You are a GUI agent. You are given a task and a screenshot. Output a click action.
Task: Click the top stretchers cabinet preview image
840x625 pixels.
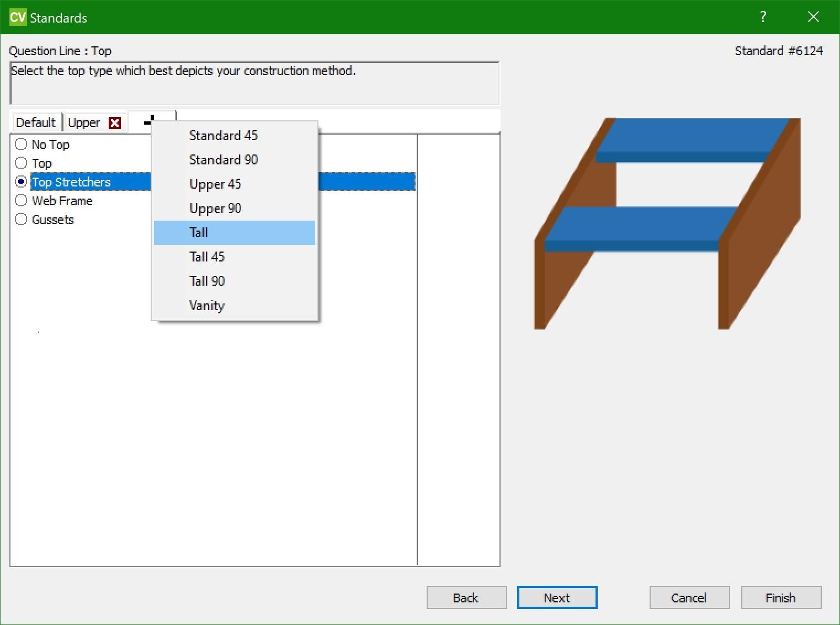(667, 223)
